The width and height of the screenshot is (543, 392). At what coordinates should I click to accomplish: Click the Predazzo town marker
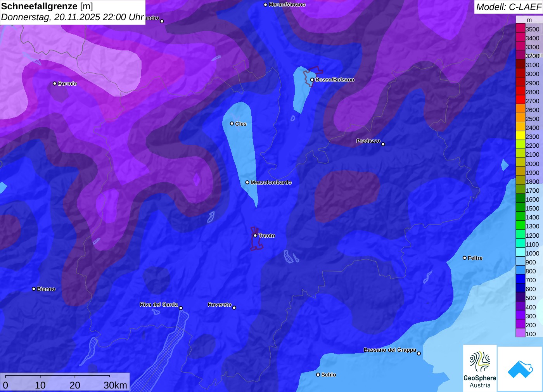(x=383, y=144)
